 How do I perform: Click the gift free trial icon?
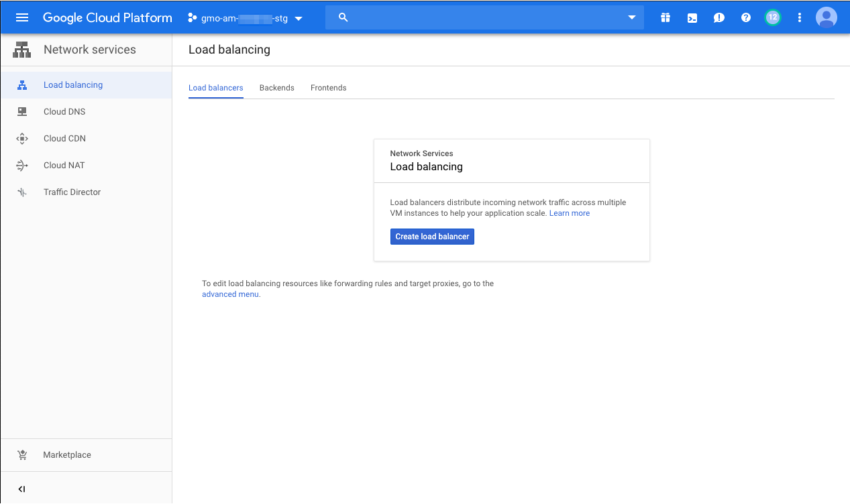click(665, 18)
